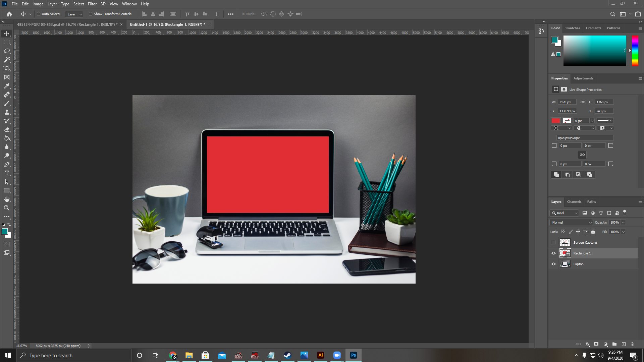Select the Lasso tool
644x362 pixels.
click(x=7, y=51)
